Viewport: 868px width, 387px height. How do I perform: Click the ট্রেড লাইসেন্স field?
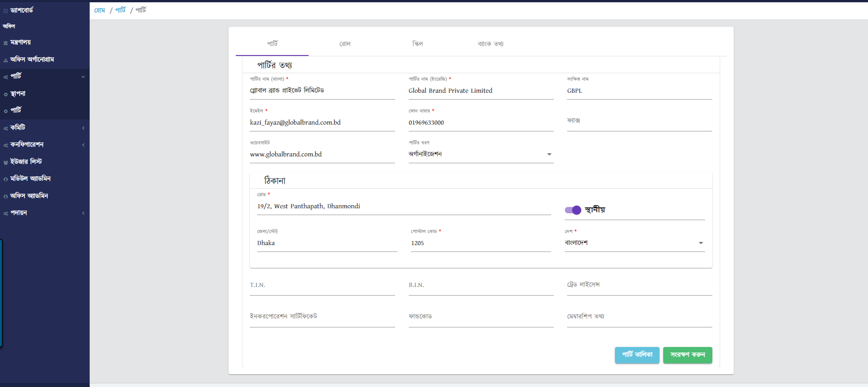[x=640, y=285]
